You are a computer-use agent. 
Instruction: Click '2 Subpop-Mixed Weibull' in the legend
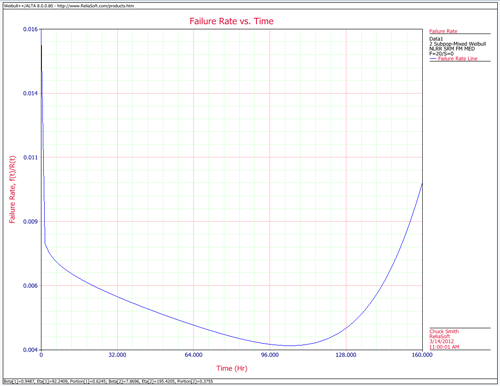coord(457,44)
